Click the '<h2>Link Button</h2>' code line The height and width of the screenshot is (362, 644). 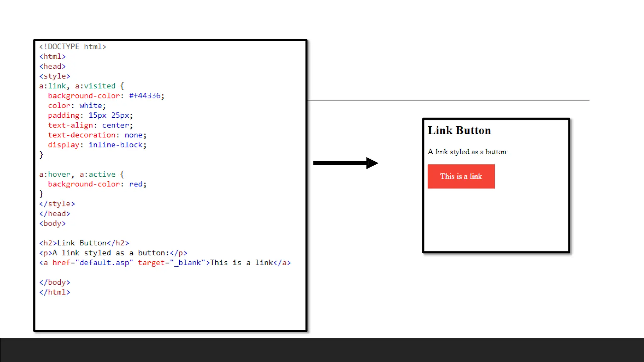84,243
